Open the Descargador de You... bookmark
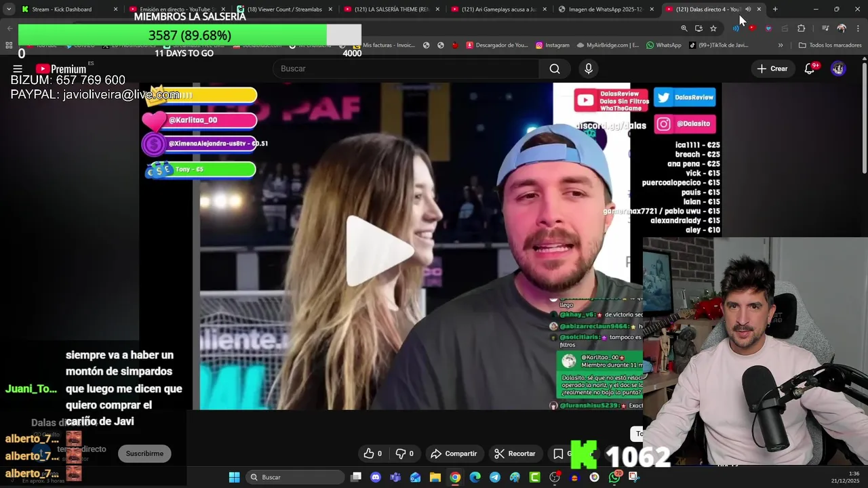The width and height of the screenshot is (868, 488). (497, 45)
